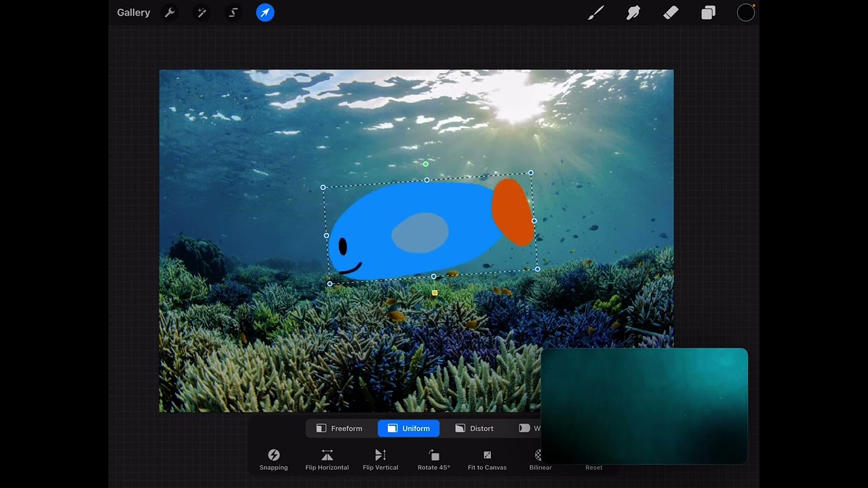The height and width of the screenshot is (488, 868).
Task: Tap the teal picture-in-picture video overlay
Action: pos(644,406)
